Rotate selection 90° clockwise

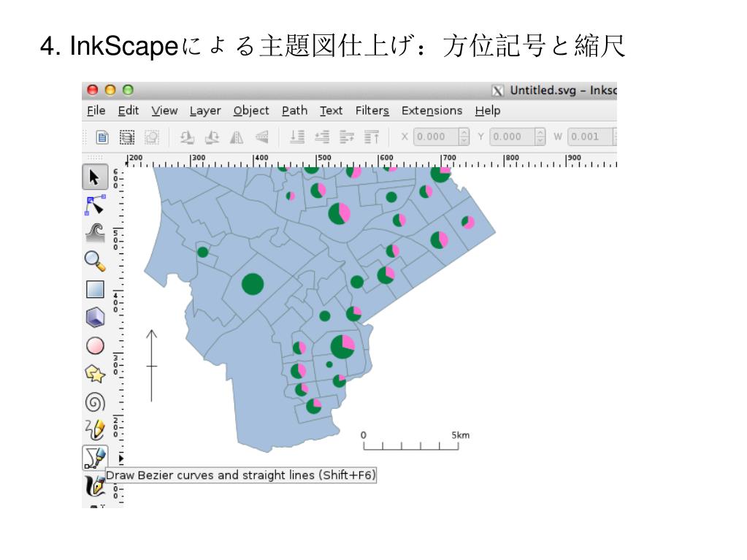(x=212, y=137)
